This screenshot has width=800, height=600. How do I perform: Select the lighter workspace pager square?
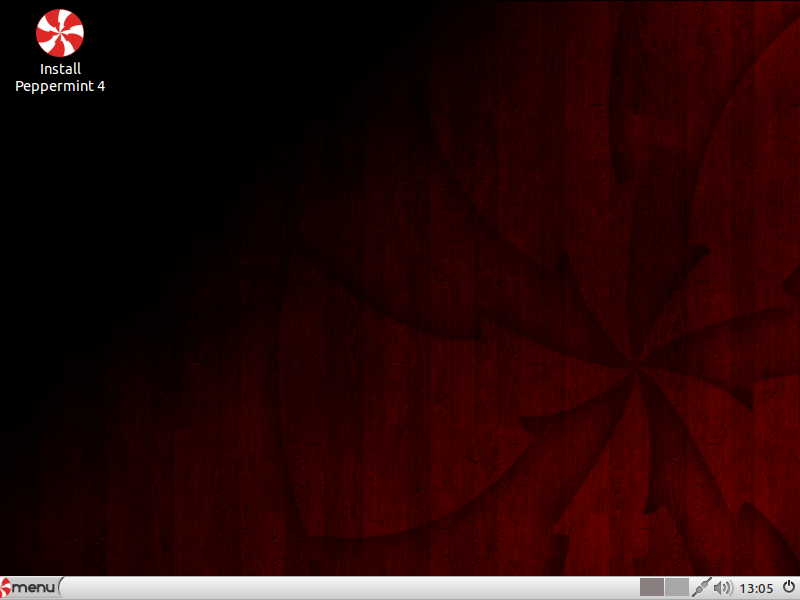tap(677, 587)
